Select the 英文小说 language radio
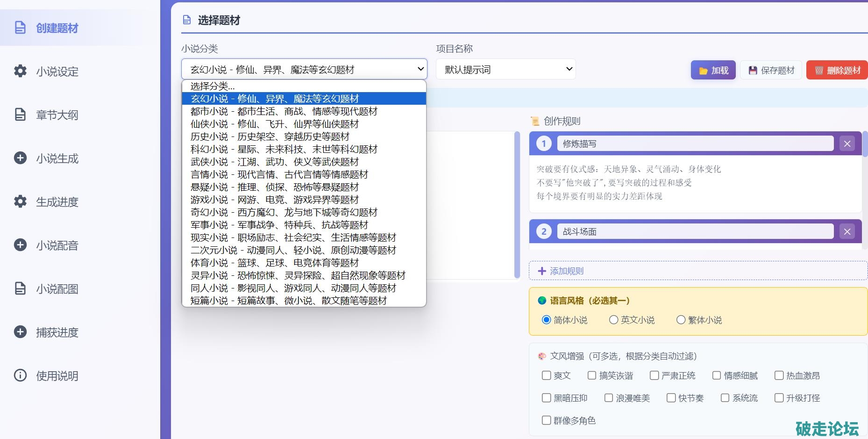Image resolution: width=868 pixels, height=439 pixels. click(614, 320)
